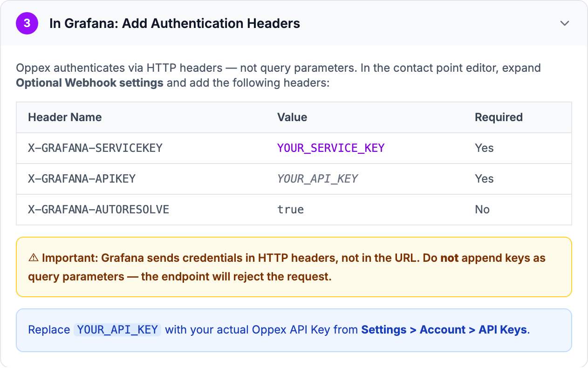The width and height of the screenshot is (588, 368).
Task: Select the X-GRAFANA-SERVICEKEY header name
Action: [x=95, y=148]
